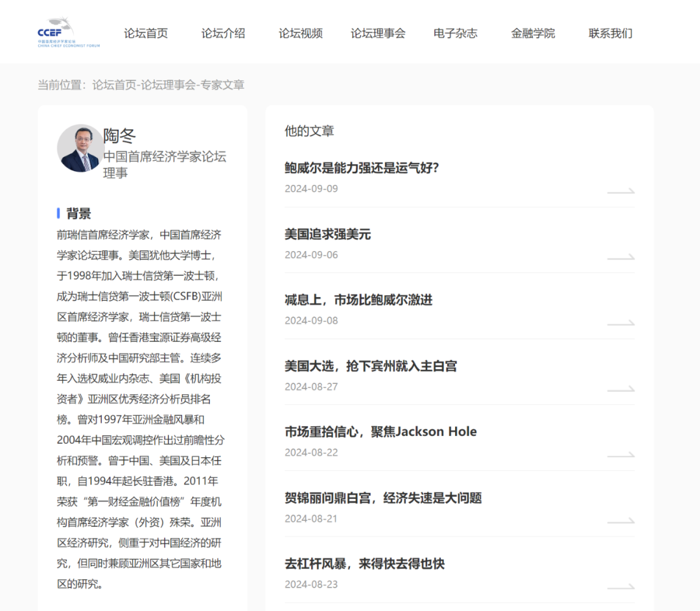Viewport: 700px width, 611px height.
Task: Click arrow icon for 去杠杆风暴 article row
Action: (x=620, y=587)
